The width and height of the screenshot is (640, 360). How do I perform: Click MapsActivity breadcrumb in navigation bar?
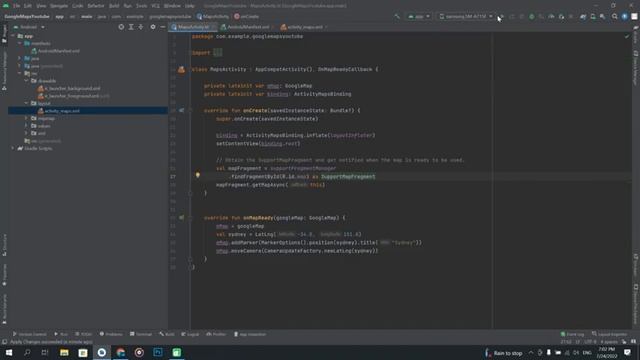point(212,17)
